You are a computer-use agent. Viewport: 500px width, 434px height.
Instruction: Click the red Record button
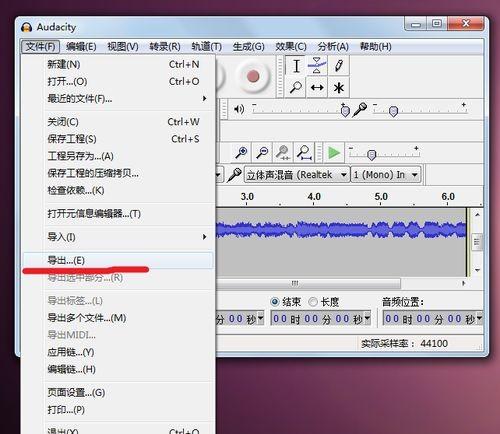point(253,76)
